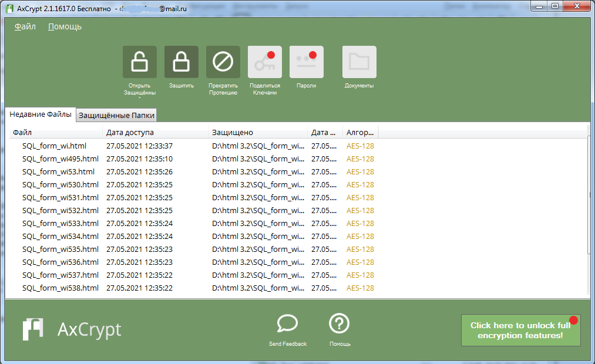Select file SQL_form_wi531.html
Image resolution: width=595 pixels, height=364 pixels.
(x=60, y=197)
